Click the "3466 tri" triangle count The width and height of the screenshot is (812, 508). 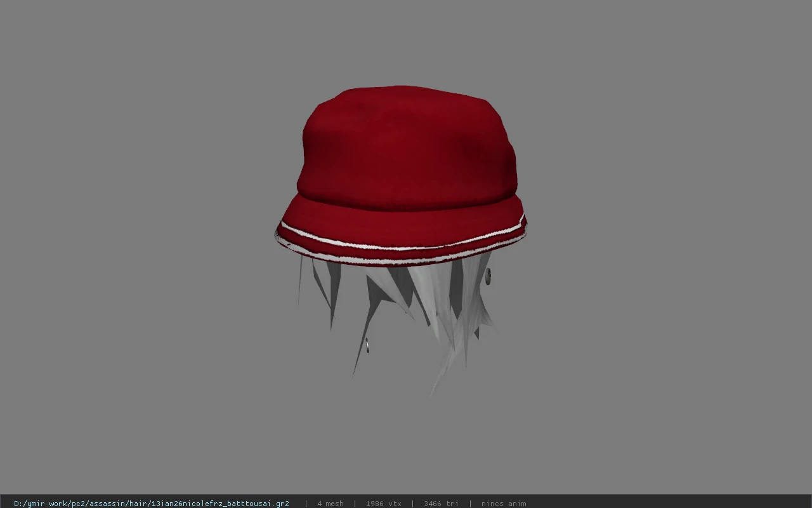441,504
